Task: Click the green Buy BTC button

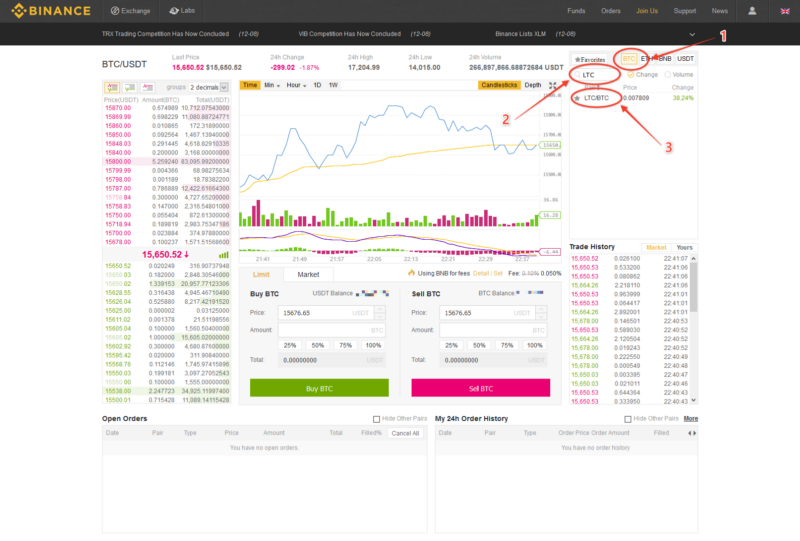Action: 319,388
